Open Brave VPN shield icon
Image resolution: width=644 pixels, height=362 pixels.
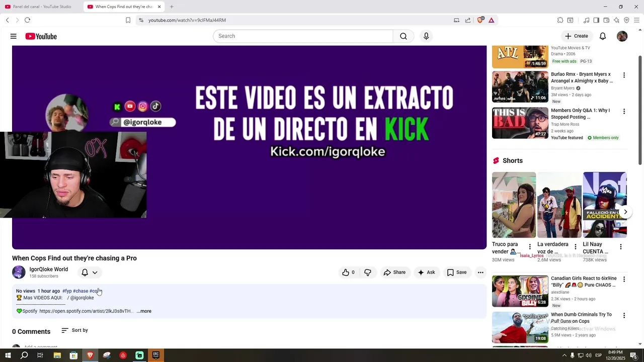(626, 20)
